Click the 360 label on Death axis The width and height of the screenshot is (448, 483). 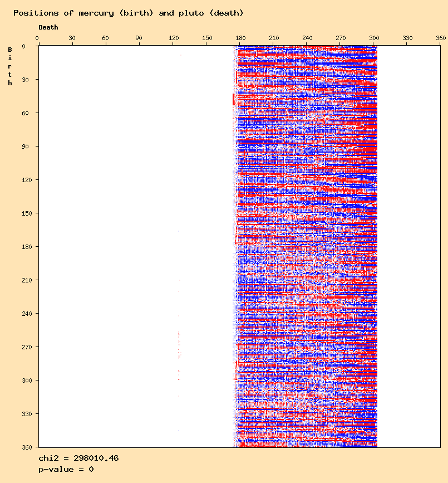[441, 38]
